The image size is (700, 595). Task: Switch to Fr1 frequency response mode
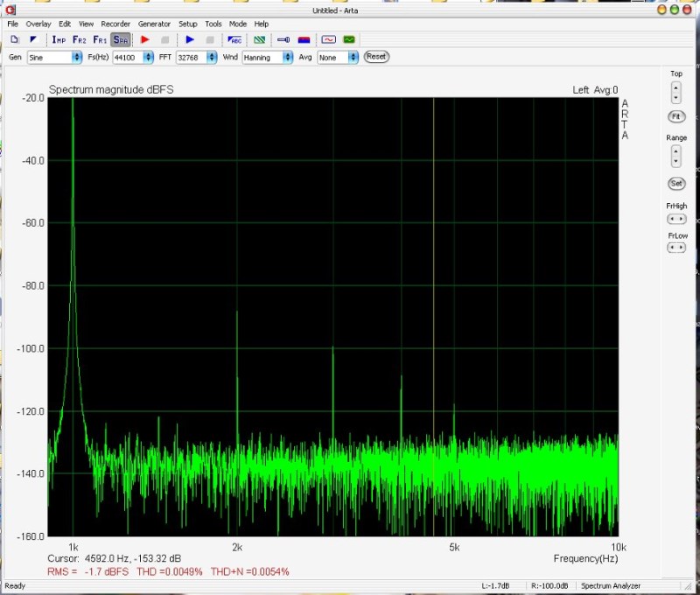click(x=100, y=39)
